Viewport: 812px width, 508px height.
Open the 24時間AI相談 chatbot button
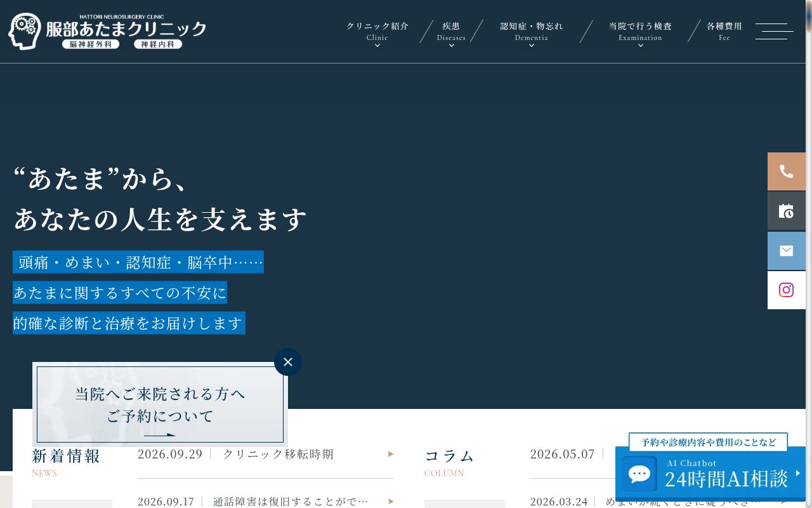710,474
